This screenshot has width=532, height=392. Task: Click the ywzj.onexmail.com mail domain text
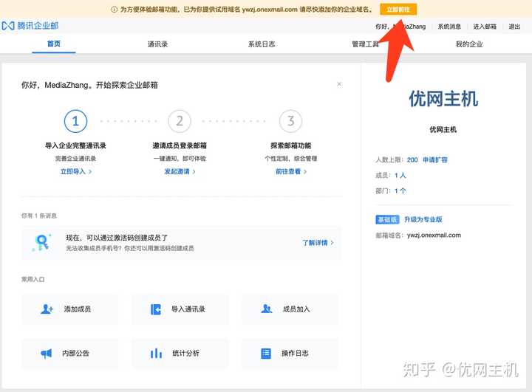(x=434, y=235)
